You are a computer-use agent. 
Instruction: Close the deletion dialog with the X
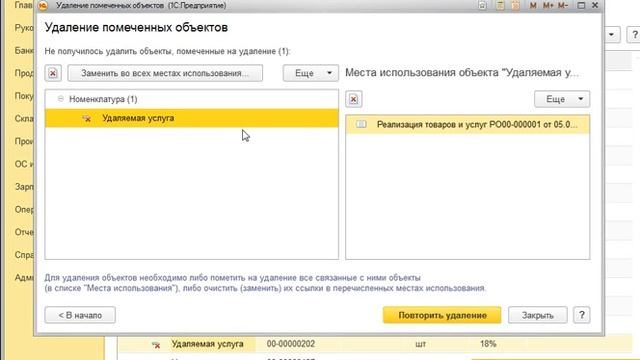pos(595,5)
